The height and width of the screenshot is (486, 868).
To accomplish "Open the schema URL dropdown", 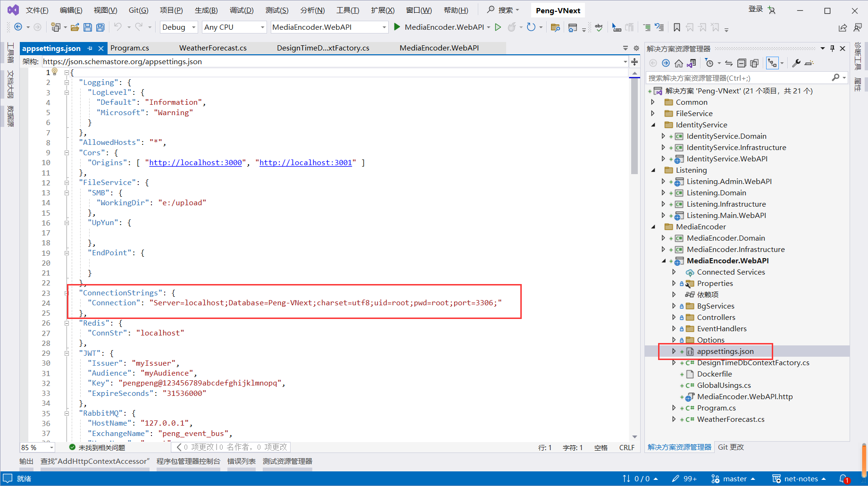I will click(x=625, y=62).
